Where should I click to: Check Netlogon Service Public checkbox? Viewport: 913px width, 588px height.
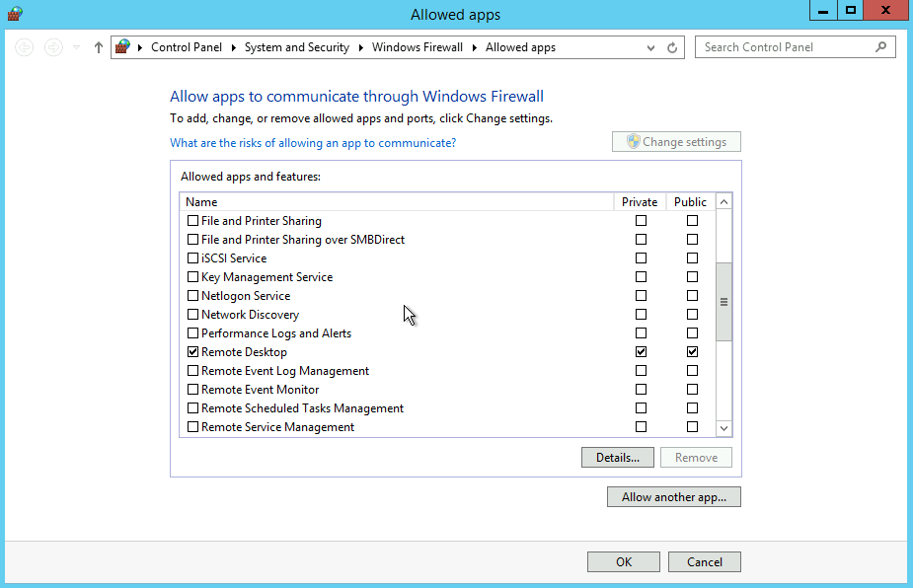pyautogui.click(x=692, y=296)
